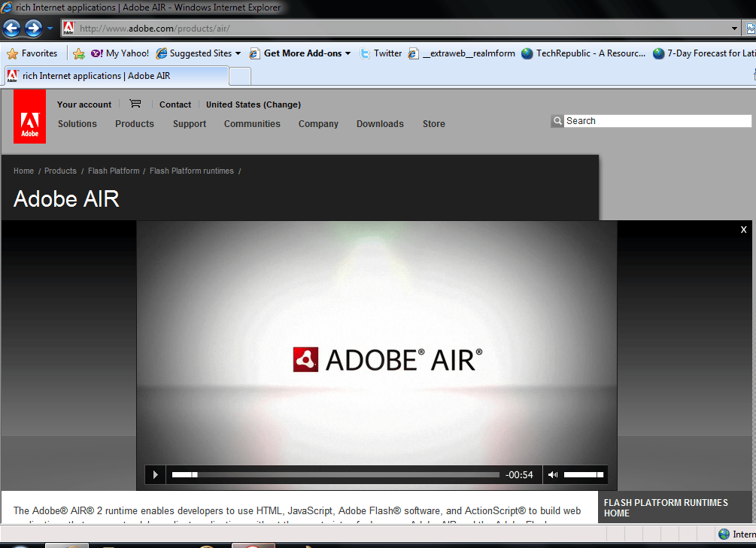Click the Adobe favicon in address bar
756x548 pixels.
click(x=69, y=29)
